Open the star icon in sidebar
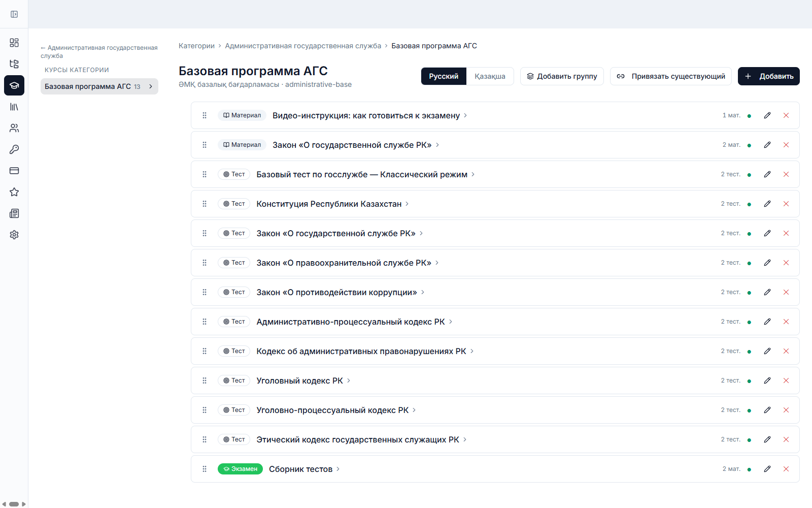The width and height of the screenshot is (812, 508). pyautogui.click(x=14, y=192)
